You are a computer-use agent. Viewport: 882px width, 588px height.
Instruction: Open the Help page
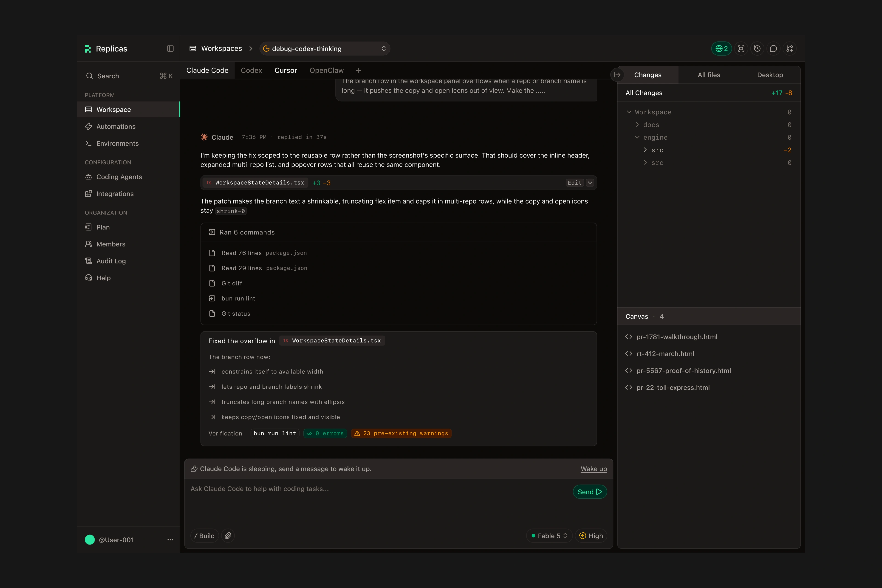[x=128, y=277]
